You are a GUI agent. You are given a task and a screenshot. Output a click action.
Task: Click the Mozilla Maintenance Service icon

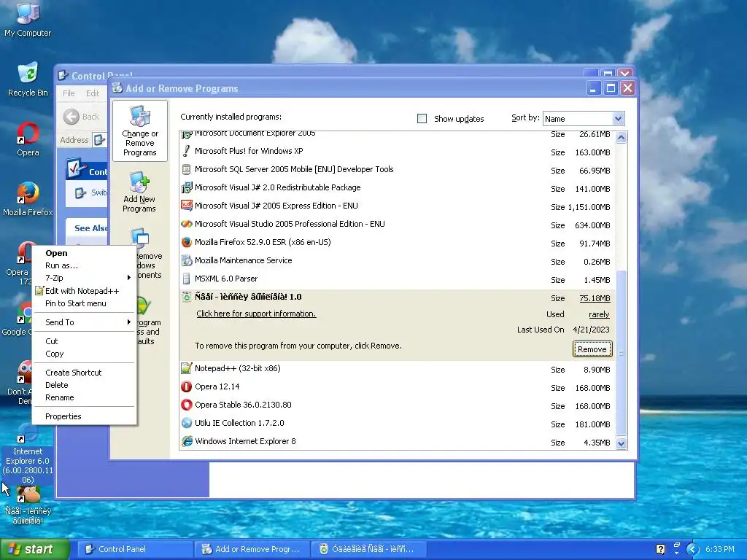coord(186,260)
